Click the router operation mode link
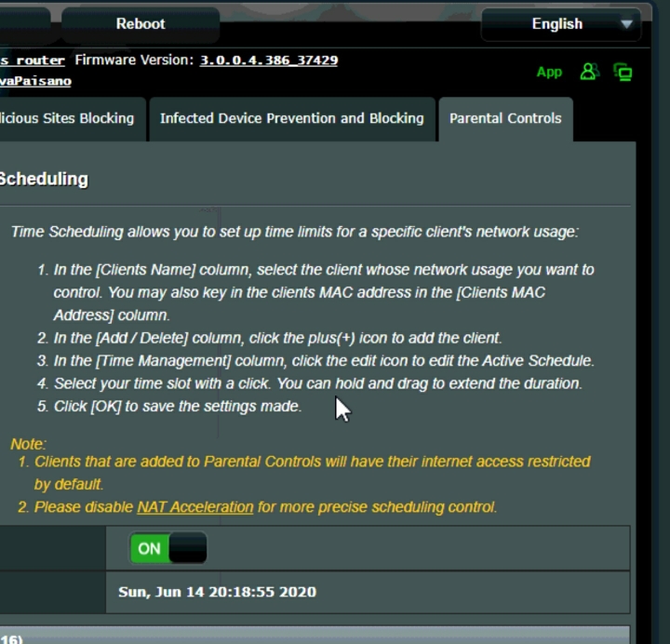 [33, 60]
